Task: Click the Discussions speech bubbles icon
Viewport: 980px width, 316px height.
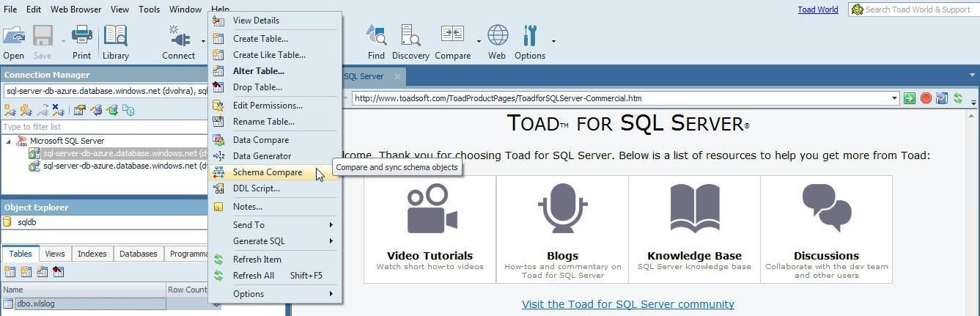Action: (826, 209)
